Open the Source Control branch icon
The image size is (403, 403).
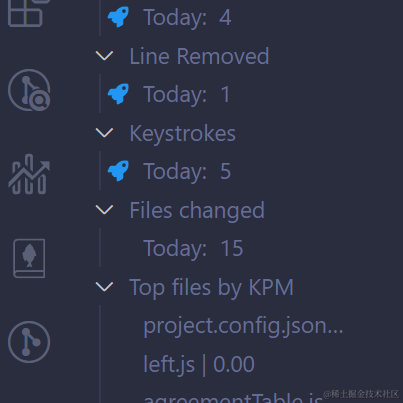(29, 342)
